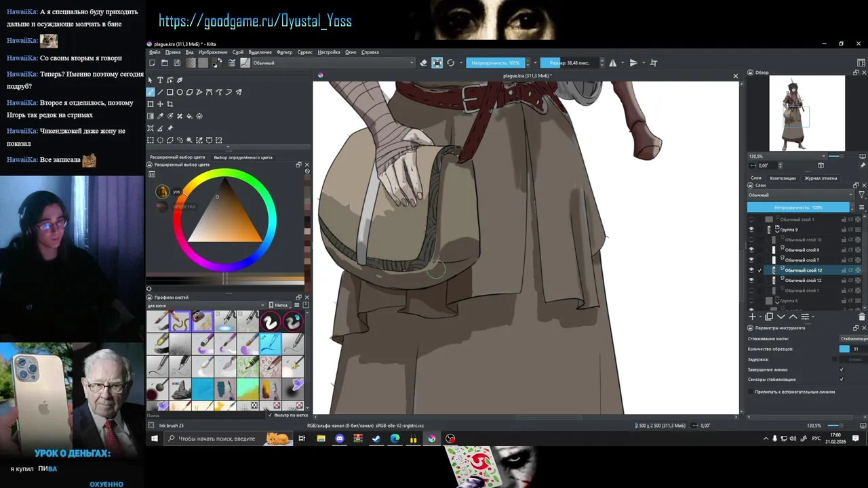This screenshot has height=488, width=868.
Task: Click the layer Непрозрачность opacity slider
Action: [798, 207]
